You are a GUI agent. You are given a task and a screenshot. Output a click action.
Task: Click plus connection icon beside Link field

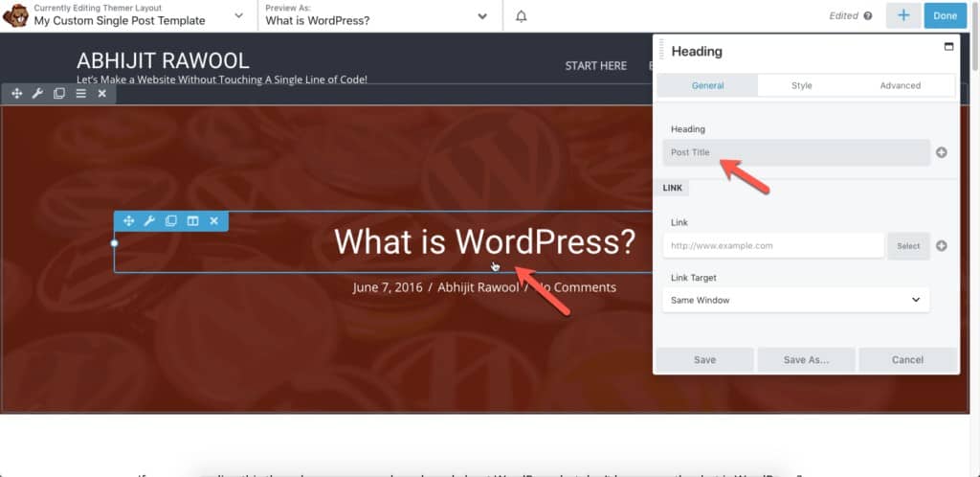tap(942, 246)
